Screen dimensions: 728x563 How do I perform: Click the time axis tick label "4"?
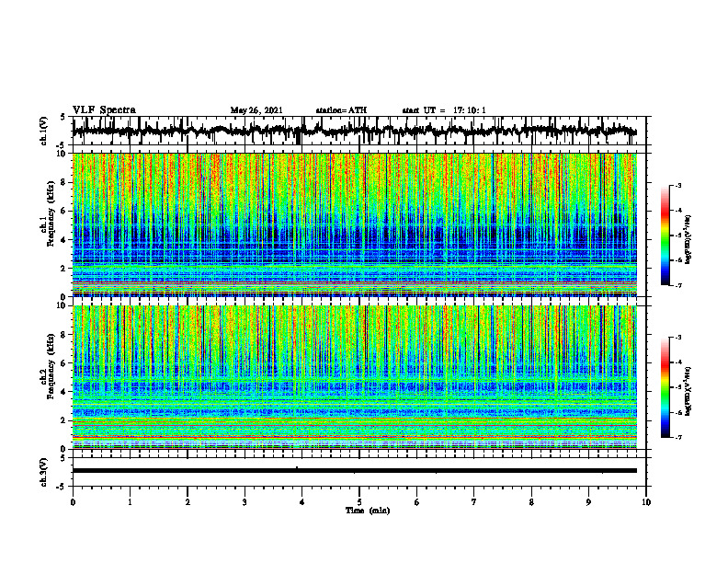tap(302, 502)
